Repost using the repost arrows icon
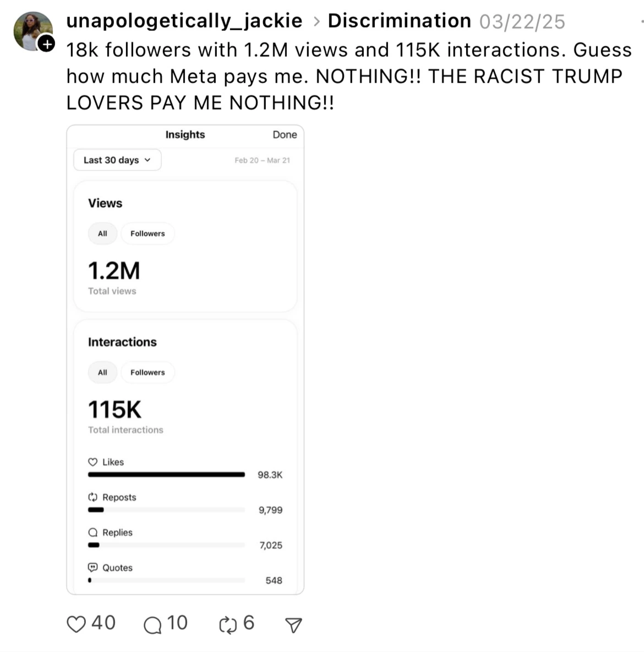This screenshot has width=644, height=652. click(228, 625)
